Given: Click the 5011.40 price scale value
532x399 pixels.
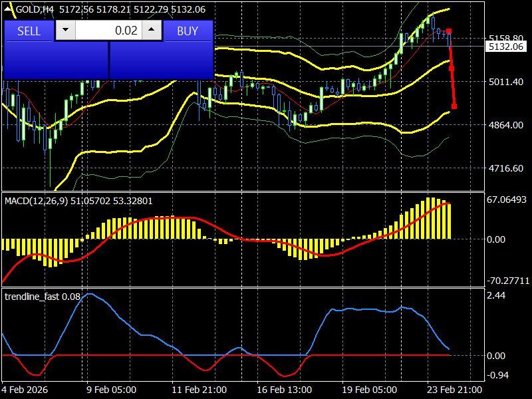Looking at the screenshot, I should [x=506, y=82].
